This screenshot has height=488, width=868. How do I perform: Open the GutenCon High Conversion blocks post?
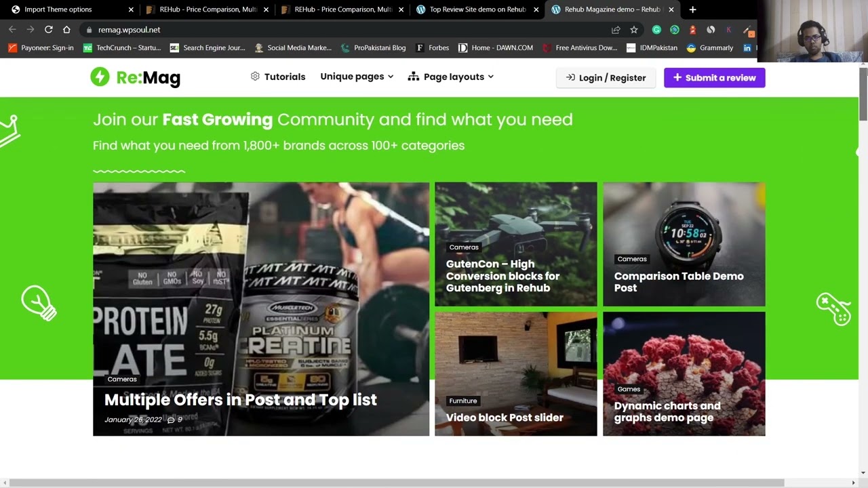pos(502,276)
